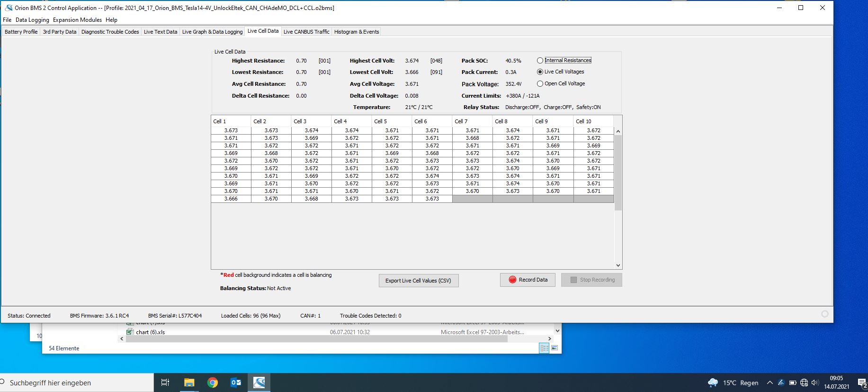Click the Task View taskbar icon
The image size is (868, 392).
point(165,383)
